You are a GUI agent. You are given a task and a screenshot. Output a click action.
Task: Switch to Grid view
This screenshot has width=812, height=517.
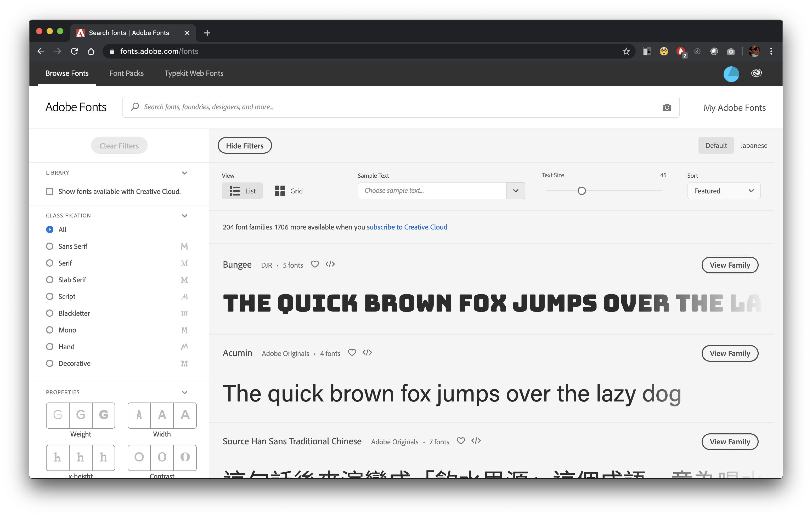click(x=288, y=191)
